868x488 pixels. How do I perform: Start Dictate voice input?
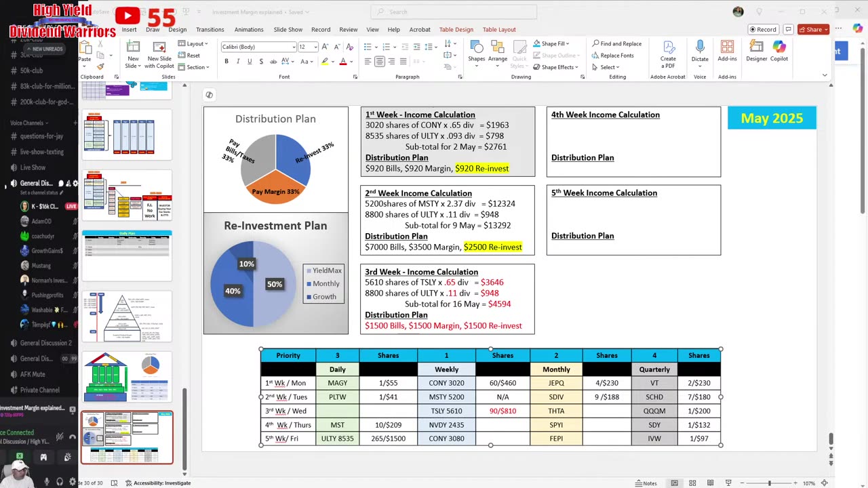click(x=700, y=52)
